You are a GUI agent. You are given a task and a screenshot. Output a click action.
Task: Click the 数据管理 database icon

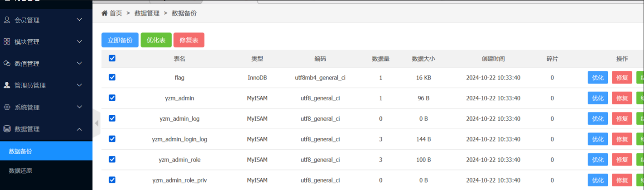coord(7,129)
